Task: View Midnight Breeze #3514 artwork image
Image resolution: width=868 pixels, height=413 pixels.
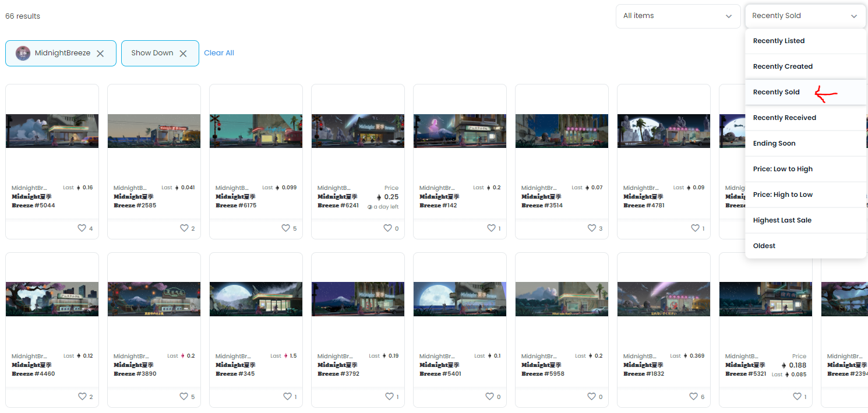Action: point(562,131)
